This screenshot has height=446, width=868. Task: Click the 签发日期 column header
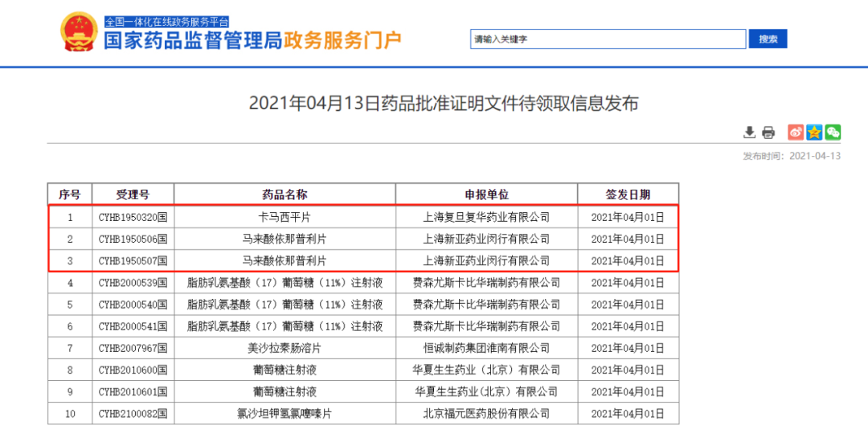628,194
